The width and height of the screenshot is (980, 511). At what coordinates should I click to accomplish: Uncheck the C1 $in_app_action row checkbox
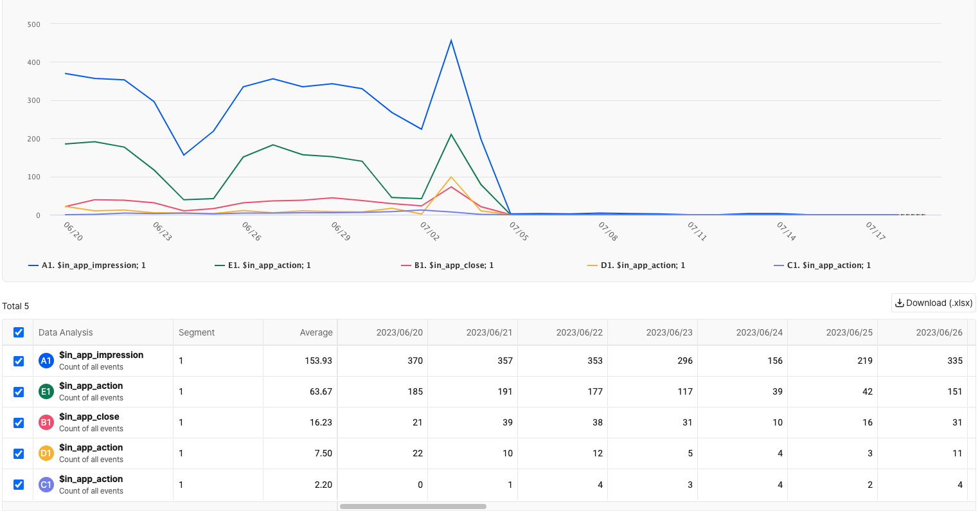point(19,485)
